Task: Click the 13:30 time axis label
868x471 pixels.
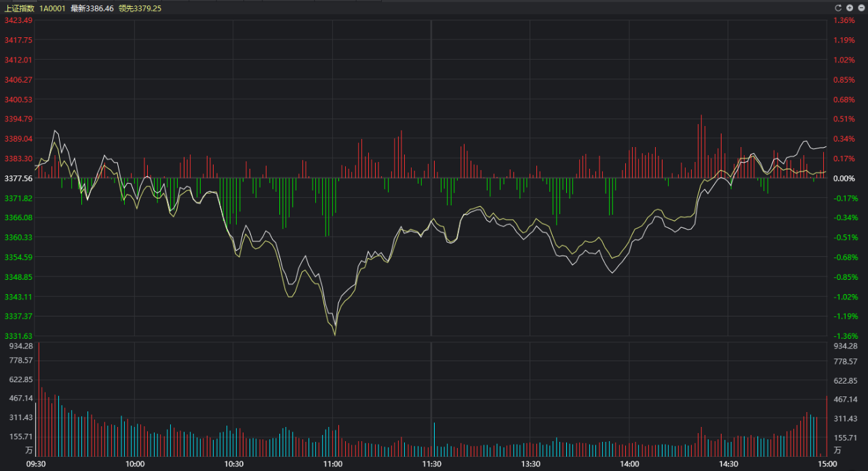Action: tap(531, 464)
